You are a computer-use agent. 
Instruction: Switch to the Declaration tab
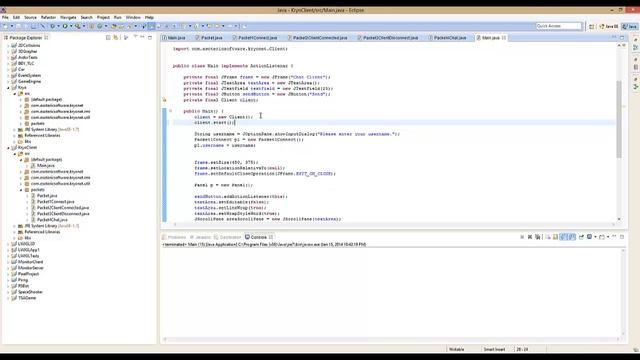(228, 237)
